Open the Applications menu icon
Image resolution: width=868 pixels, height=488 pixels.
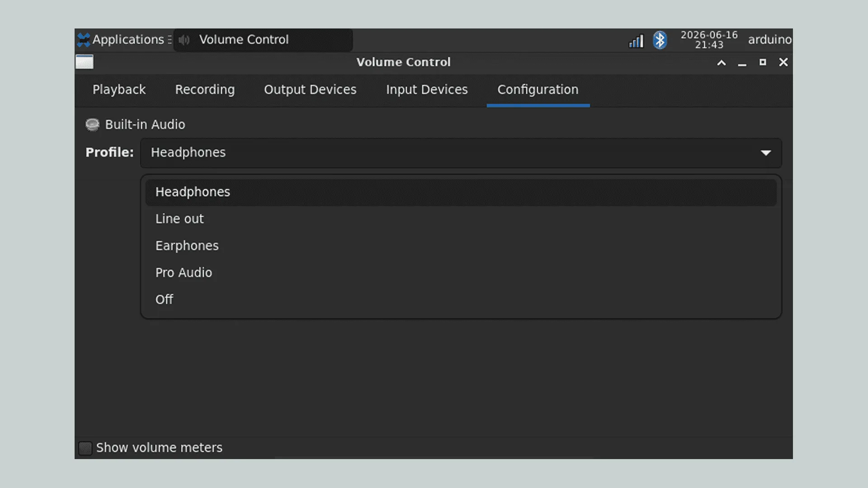pos(84,40)
